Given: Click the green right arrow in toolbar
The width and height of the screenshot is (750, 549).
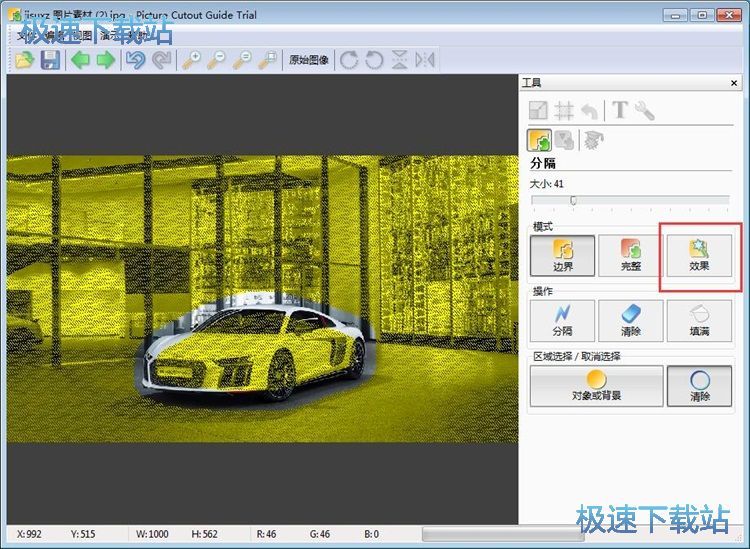Looking at the screenshot, I should (x=104, y=60).
